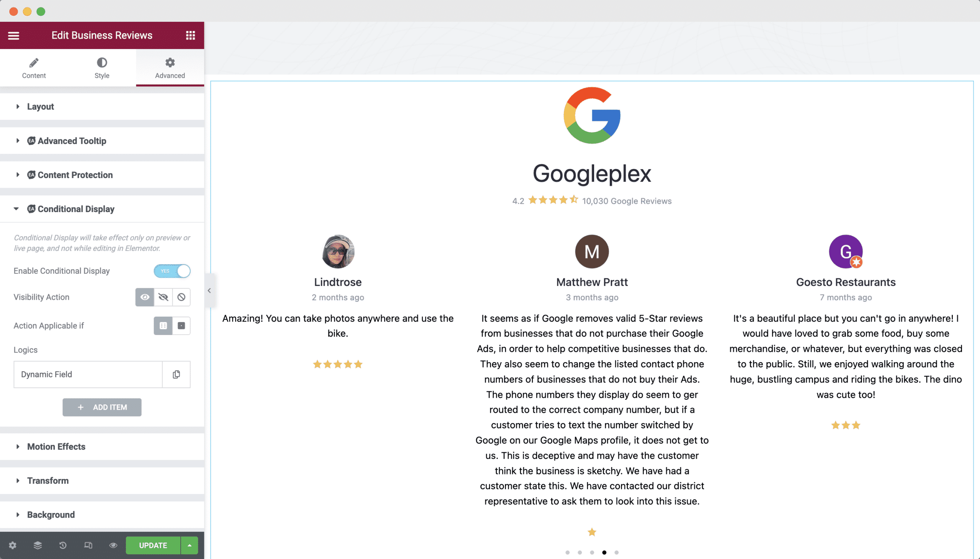Click the layers stack icon bottom bar
This screenshot has width=980, height=559.
[37, 546]
